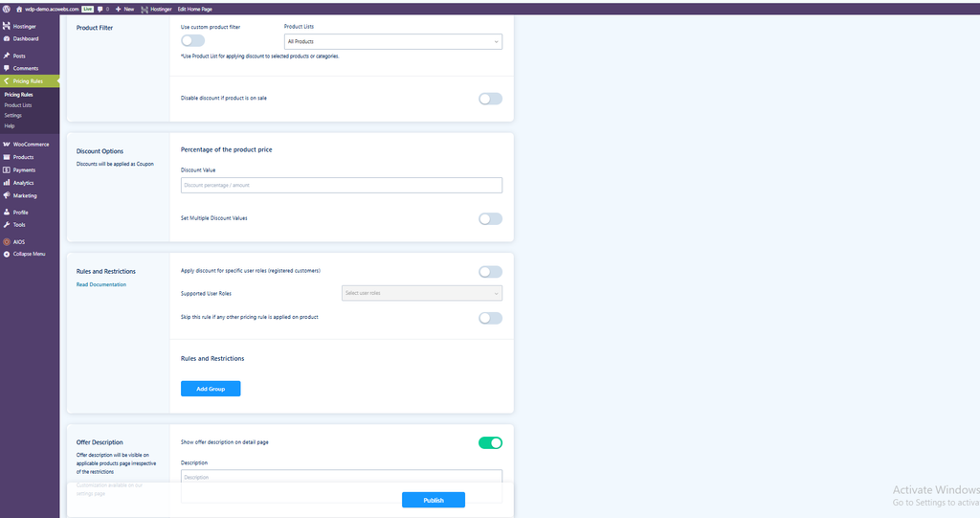Turn on Set Multiple Discount Values
The height and width of the screenshot is (518, 980).
coord(490,219)
